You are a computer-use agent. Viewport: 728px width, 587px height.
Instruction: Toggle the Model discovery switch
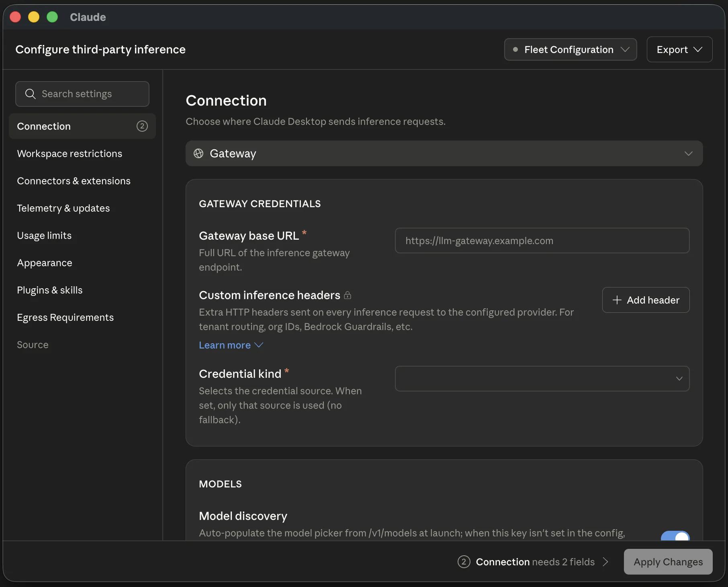tap(675, 536)
